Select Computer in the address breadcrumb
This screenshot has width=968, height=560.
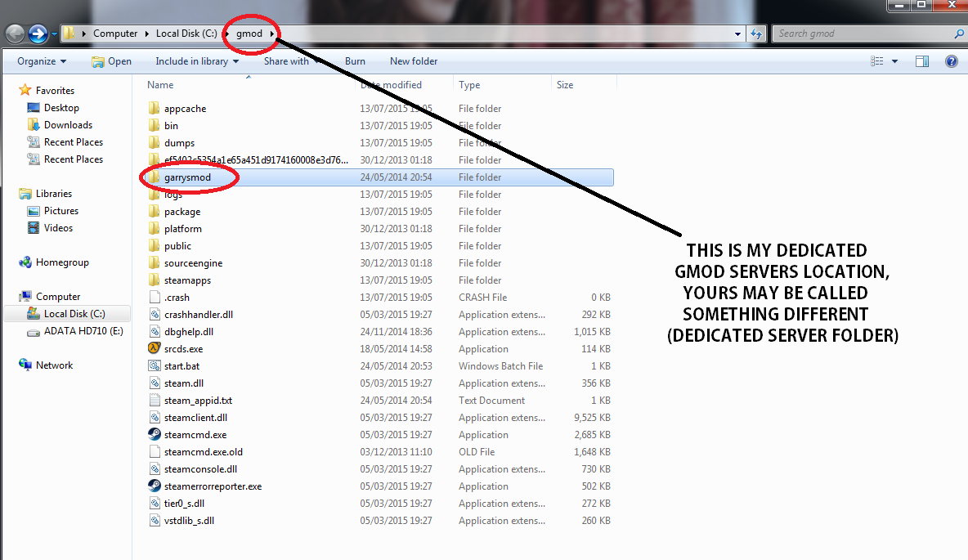click(115, 34)
